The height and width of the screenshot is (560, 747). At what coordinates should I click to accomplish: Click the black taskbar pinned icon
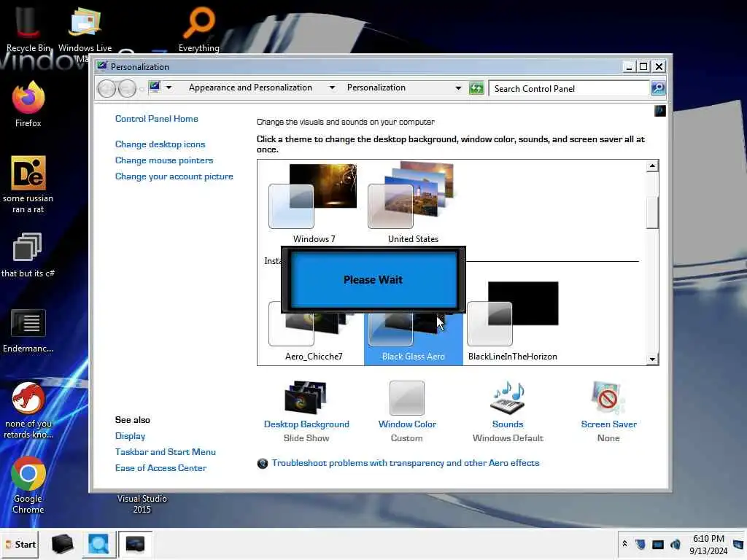click(x=62, y=544)
